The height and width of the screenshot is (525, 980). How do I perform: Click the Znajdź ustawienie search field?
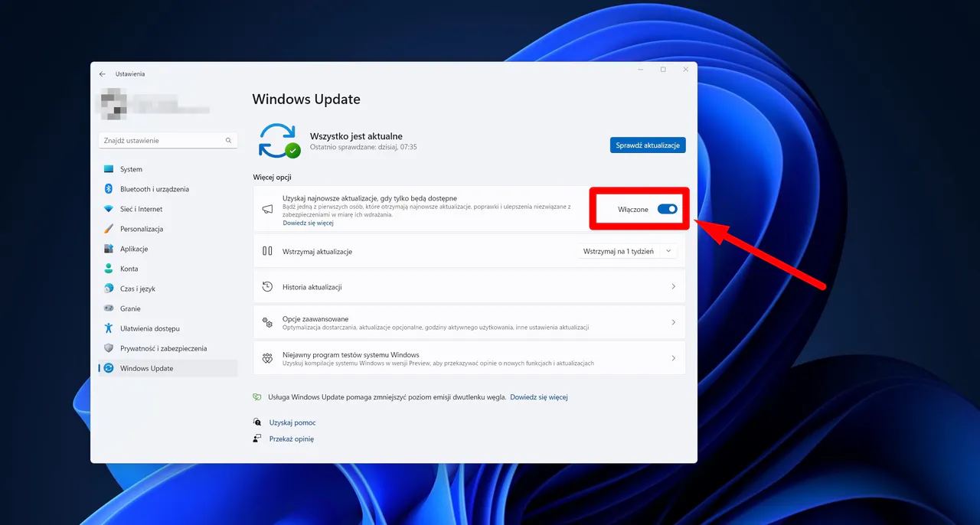tap(162, 141)
